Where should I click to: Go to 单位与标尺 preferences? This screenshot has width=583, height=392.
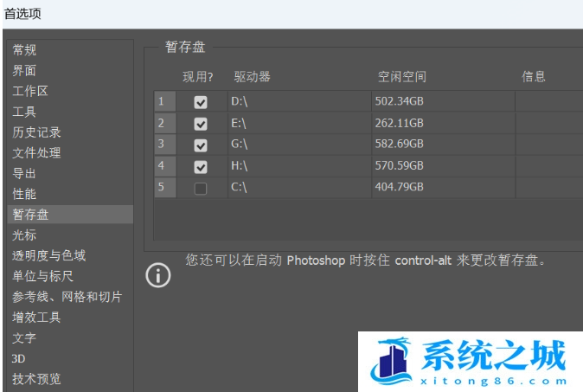click(x=42, y=276)
